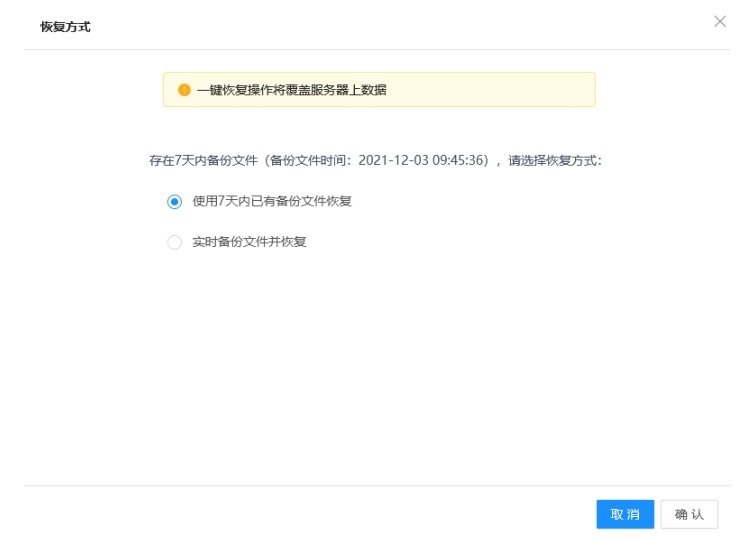Click the backup time 2021-12-03 09:45:36 text
740x540 pixels.
423,160
